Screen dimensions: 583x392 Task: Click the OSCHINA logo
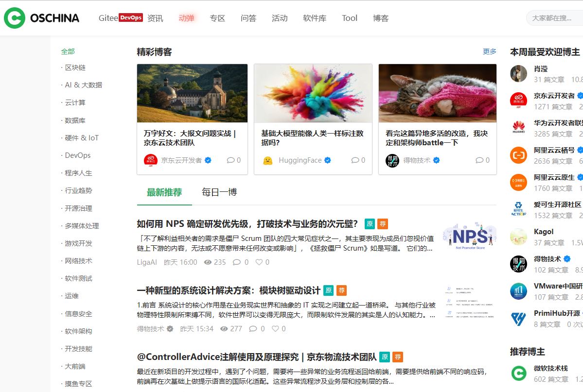point(42,18)
